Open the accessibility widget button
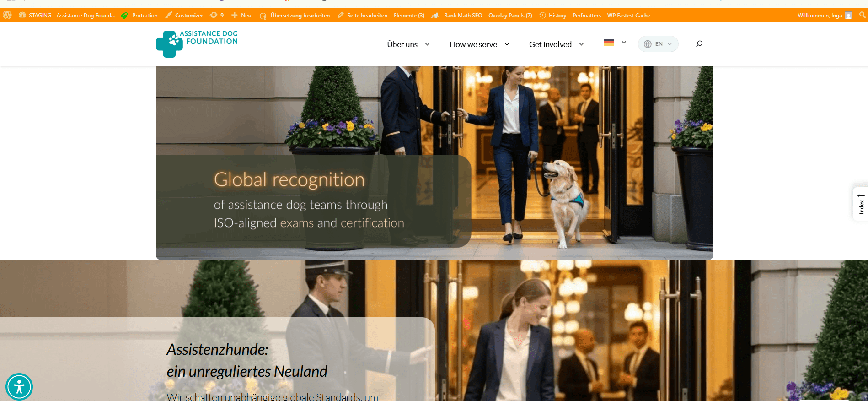This screenshot has height=401, width=868. pyautogui.click(x=19, y=387)
